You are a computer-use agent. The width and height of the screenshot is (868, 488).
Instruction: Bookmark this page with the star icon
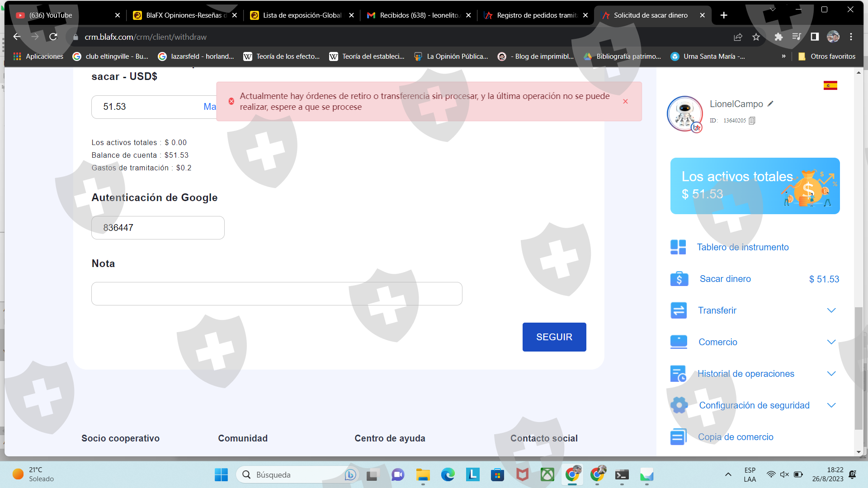(756, 37)
